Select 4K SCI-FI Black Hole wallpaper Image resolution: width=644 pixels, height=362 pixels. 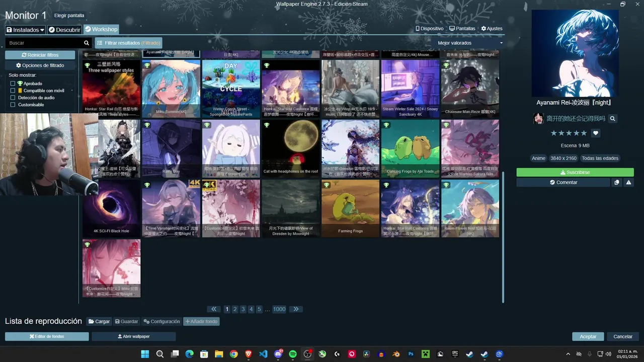click(111, 209)
